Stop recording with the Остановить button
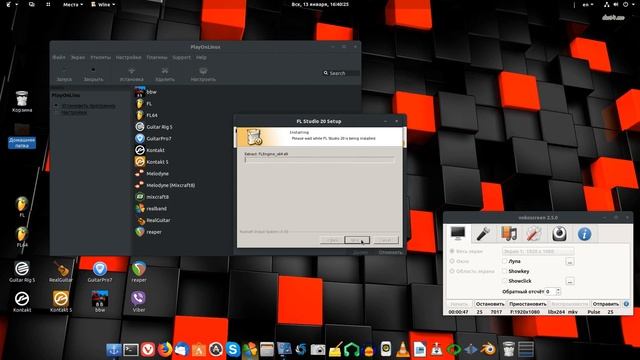The image size is (640, 360). (x=490, y=304)
